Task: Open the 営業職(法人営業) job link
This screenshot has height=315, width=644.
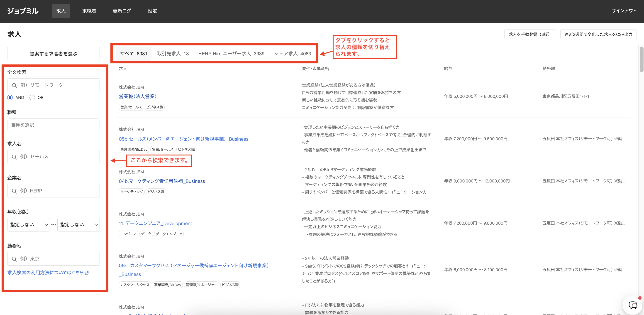Action: pos(137,96)
